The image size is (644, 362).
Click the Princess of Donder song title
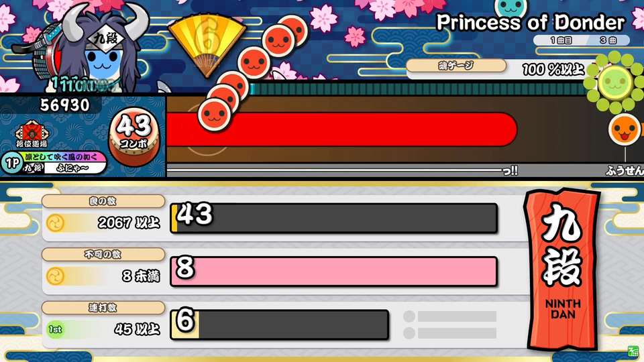pyautogui.click(x=530, y=23)
